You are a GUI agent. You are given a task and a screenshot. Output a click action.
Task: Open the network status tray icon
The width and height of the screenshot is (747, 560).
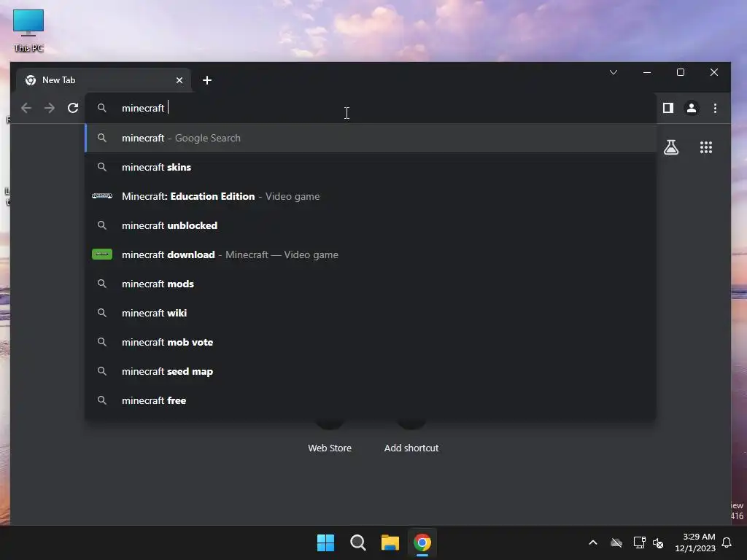639,542
